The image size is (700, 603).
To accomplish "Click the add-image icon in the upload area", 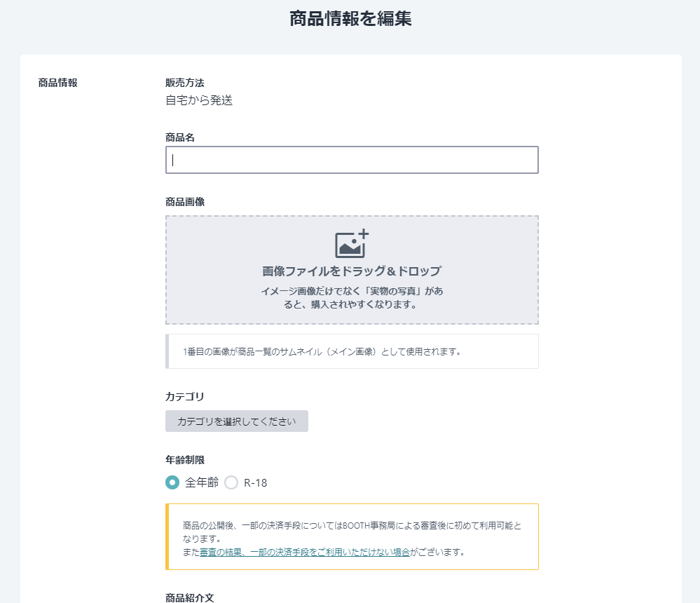I will 352,244.
